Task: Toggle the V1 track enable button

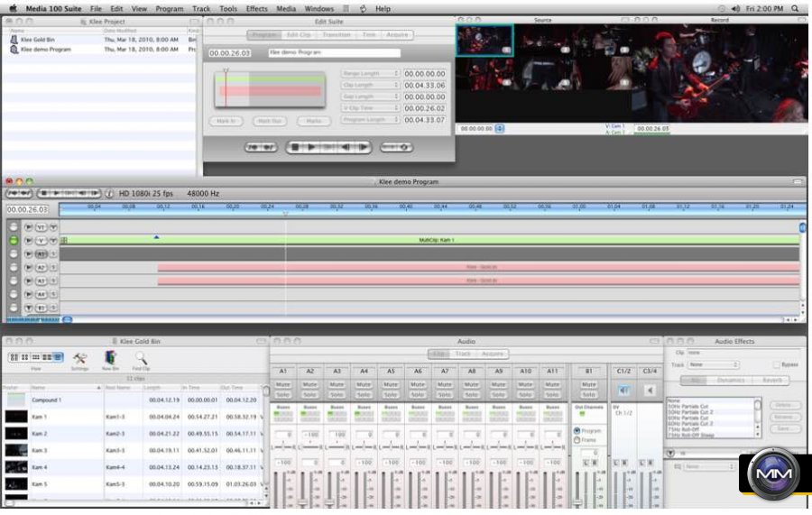Action: click(x=14, y=226)
